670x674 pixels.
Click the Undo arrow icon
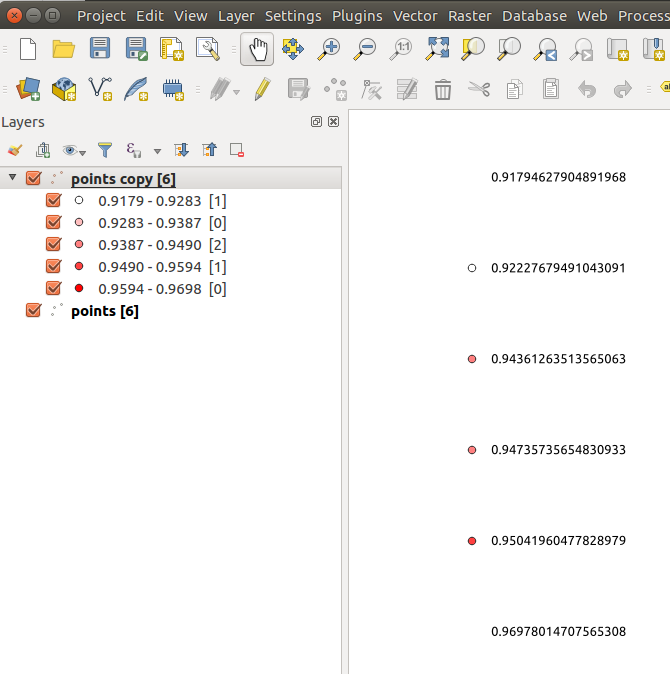587,89
